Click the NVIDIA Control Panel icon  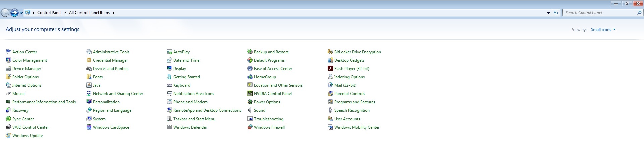250,94
